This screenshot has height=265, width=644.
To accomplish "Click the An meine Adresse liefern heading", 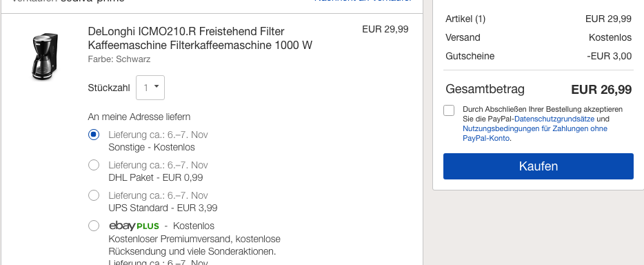I will pos(139,117).
